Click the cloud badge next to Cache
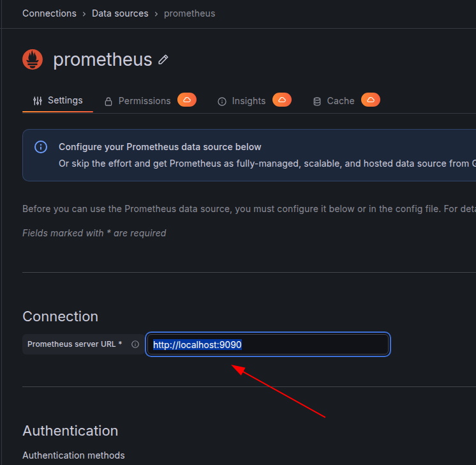This screenshot has width=476, height=465. click(370, 100)
